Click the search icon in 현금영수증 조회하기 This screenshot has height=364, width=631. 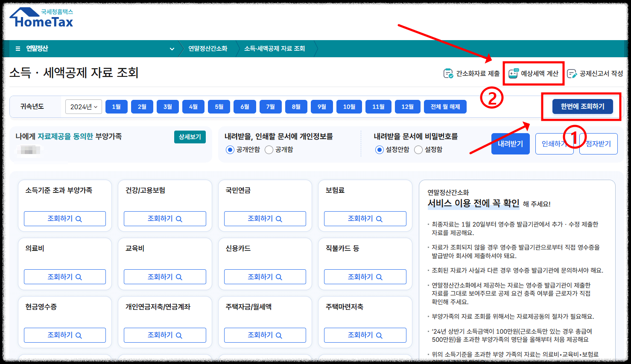79,335
